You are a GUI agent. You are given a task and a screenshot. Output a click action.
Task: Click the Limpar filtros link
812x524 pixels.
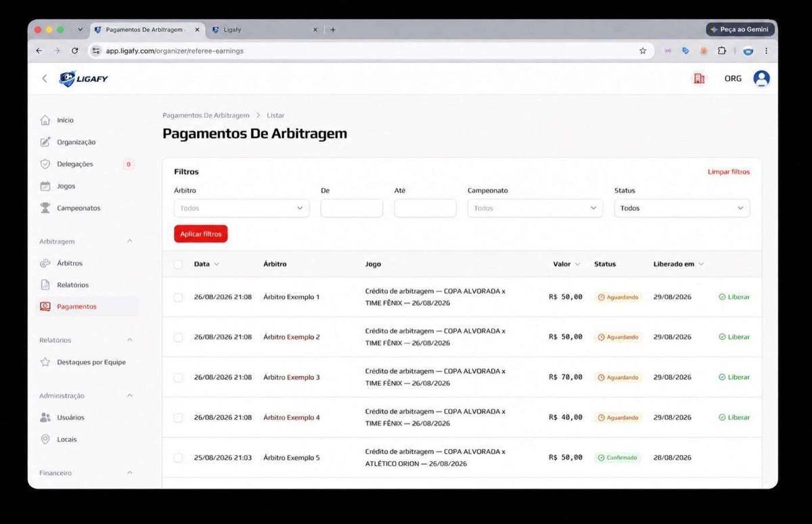click(x=729, y=172)
